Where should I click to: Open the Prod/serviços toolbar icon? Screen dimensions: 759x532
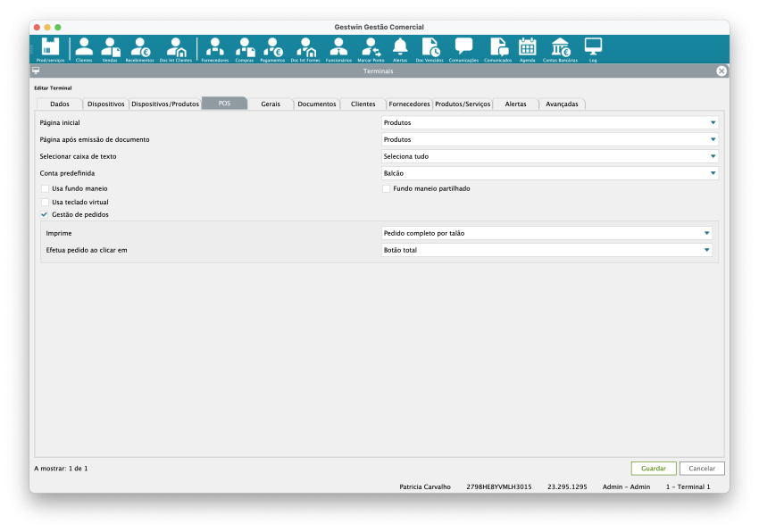(x=50, y=48)
